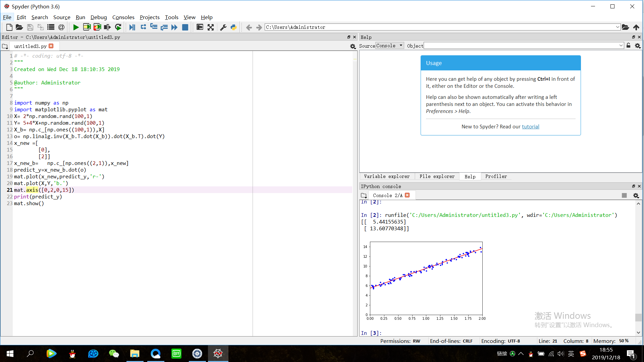The width and height of the screenshot is (644, 362).
Task: Create a new file with the toolbar icon
Action: click(x=9, y=27)
